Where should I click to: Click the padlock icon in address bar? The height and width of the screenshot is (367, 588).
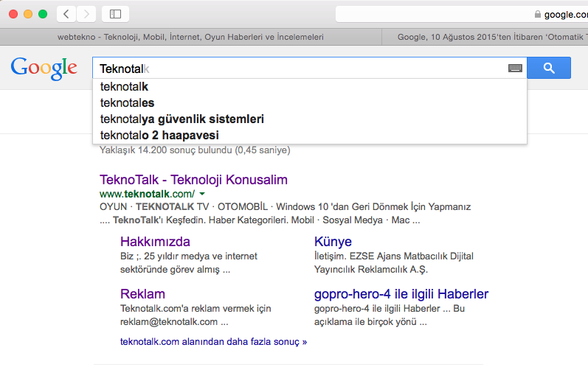pyautogui.click(x=537, y=14)
